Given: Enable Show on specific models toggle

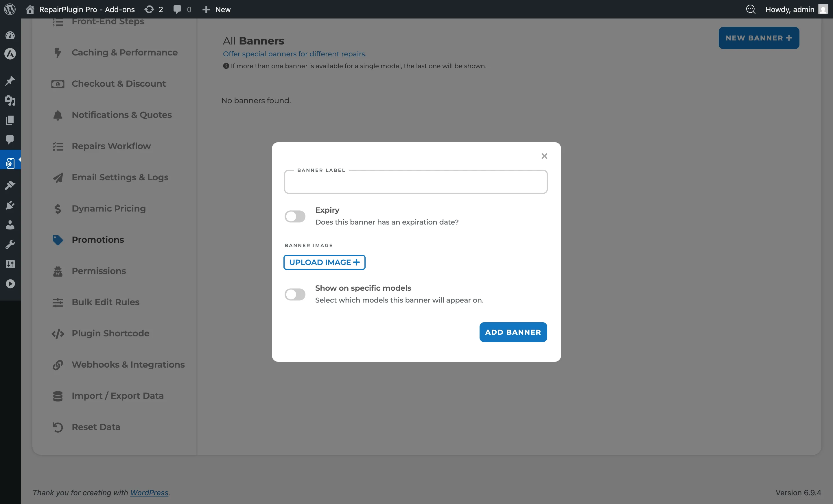Looking at the screenshot, I should tap(295, 294).
